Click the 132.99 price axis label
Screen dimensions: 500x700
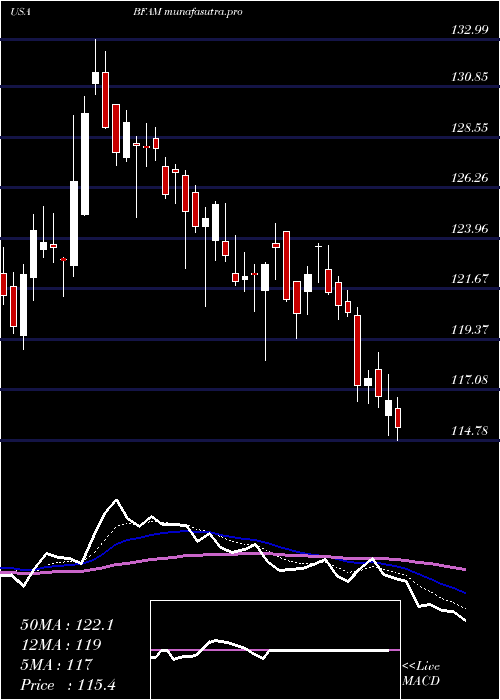(x=470, y=30)
